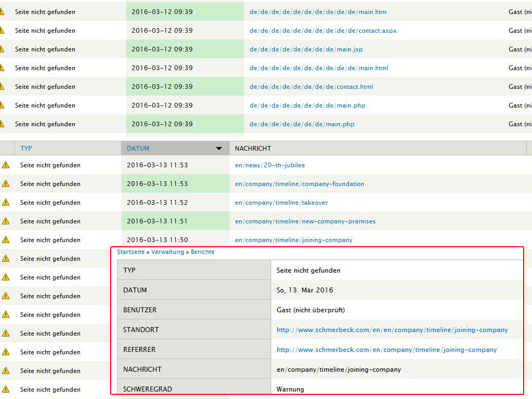Toggle sort arrow in DATUM column header
The image size is (532, 399).
[219, 149]
